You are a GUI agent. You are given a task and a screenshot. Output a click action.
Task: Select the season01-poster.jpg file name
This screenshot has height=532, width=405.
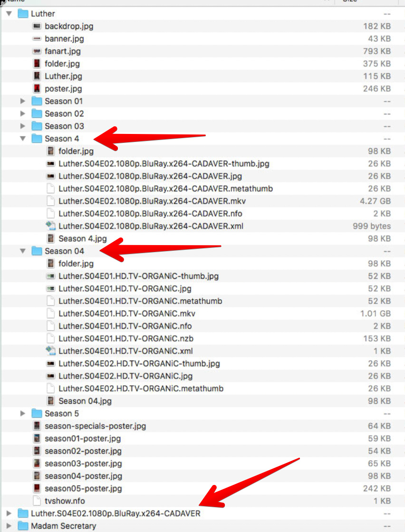[83, 439]
